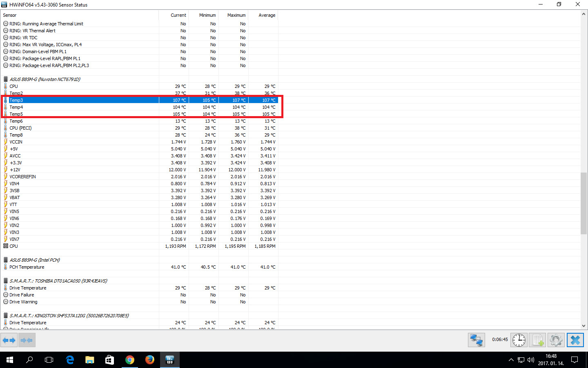588x368 pixels.
Task: Select Drive Warning row
Action: coord(140,302)
